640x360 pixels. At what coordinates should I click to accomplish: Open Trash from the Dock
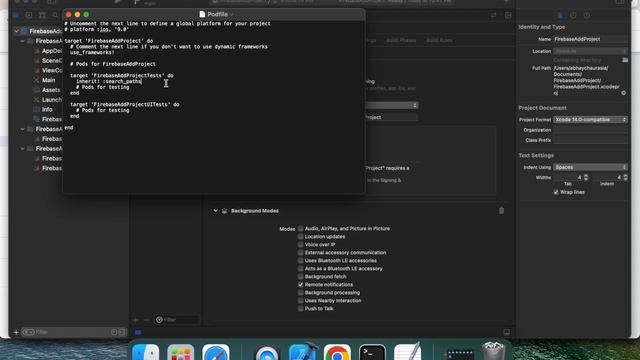pyautogui.click(x=493, y=351)
